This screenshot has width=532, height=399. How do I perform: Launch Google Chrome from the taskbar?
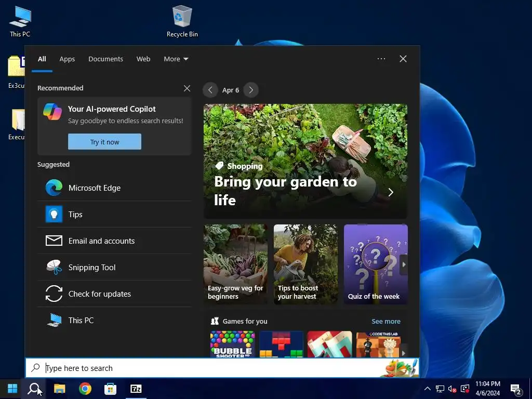(85, 389)
